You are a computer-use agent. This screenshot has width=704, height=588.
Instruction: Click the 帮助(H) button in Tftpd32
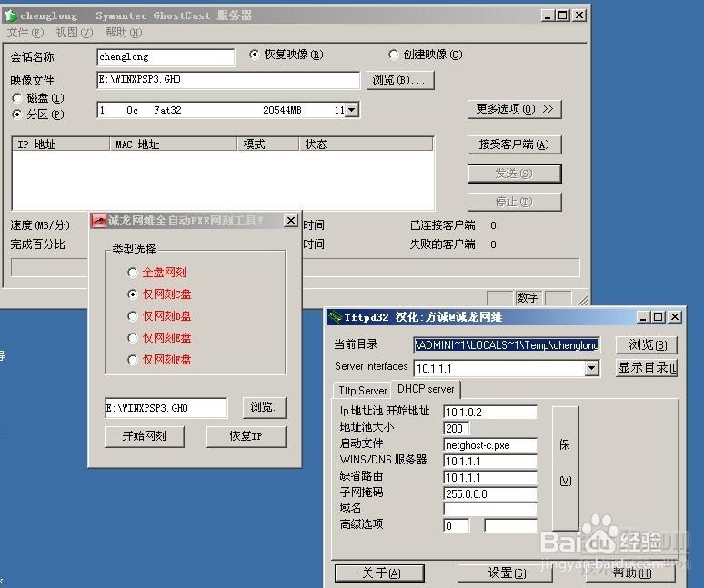click(632, 573)
